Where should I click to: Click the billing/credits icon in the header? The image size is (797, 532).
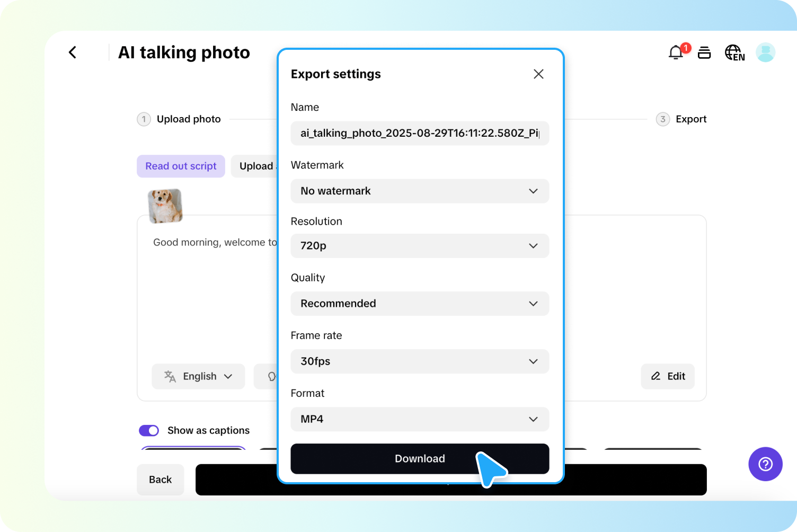704,52
